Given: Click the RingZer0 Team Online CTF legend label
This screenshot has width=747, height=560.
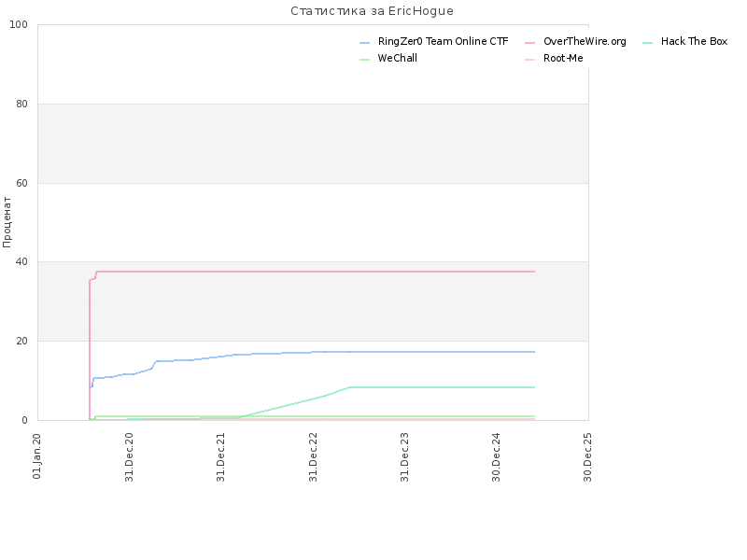Looking at the screenshot, I should point(443,42).
